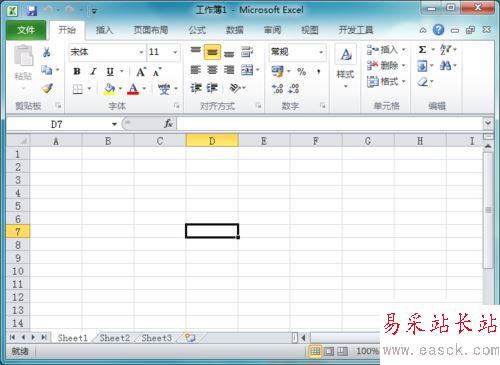Increase font size with large A
Screen dimensions: 500x365
pyautogui.click(x=141, y=72)
